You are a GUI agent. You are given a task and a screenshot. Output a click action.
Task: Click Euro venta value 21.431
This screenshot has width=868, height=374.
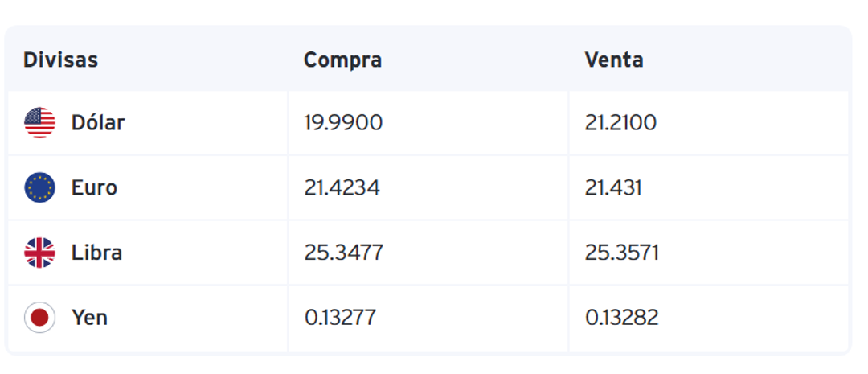pyautogui.click(x=613, y=188)
